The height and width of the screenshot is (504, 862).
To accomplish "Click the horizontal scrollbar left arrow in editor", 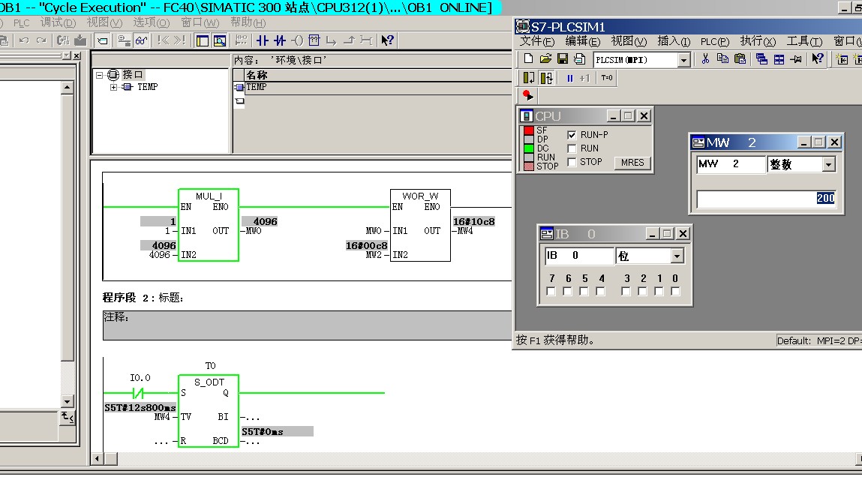I will 98,458.
